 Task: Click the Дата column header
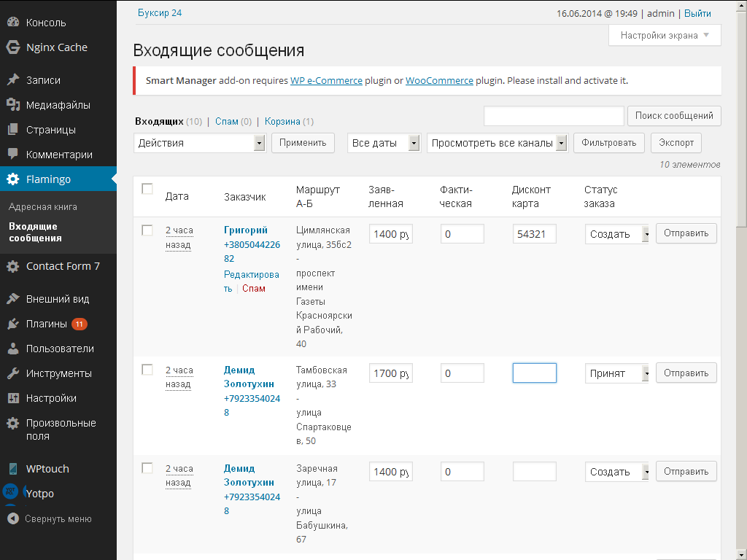[x=177, y=196]
